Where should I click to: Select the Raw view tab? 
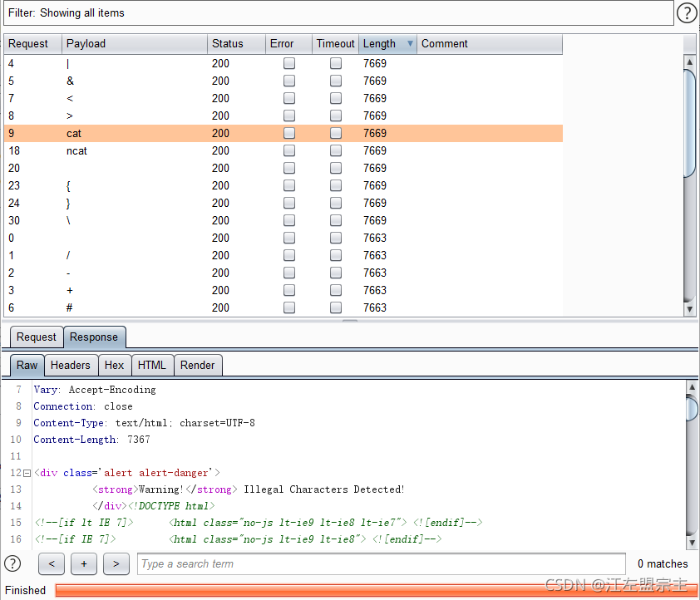[27, 366]
